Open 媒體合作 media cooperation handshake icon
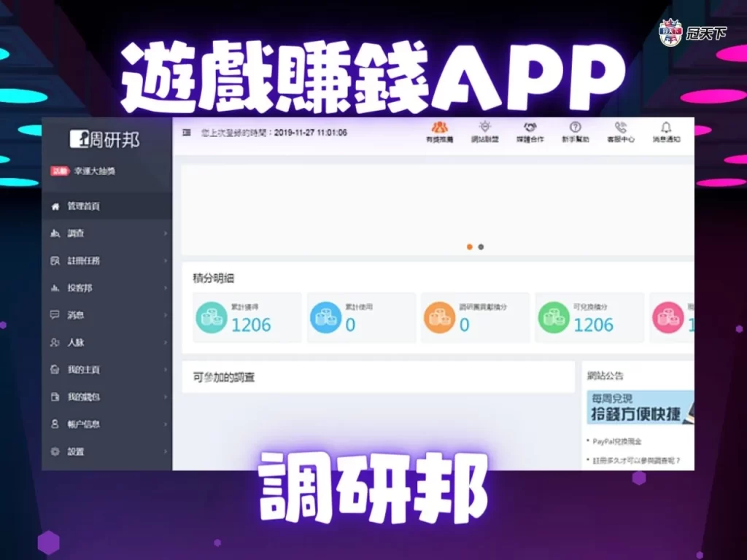 pyautogui.click(x=529, y=132)
